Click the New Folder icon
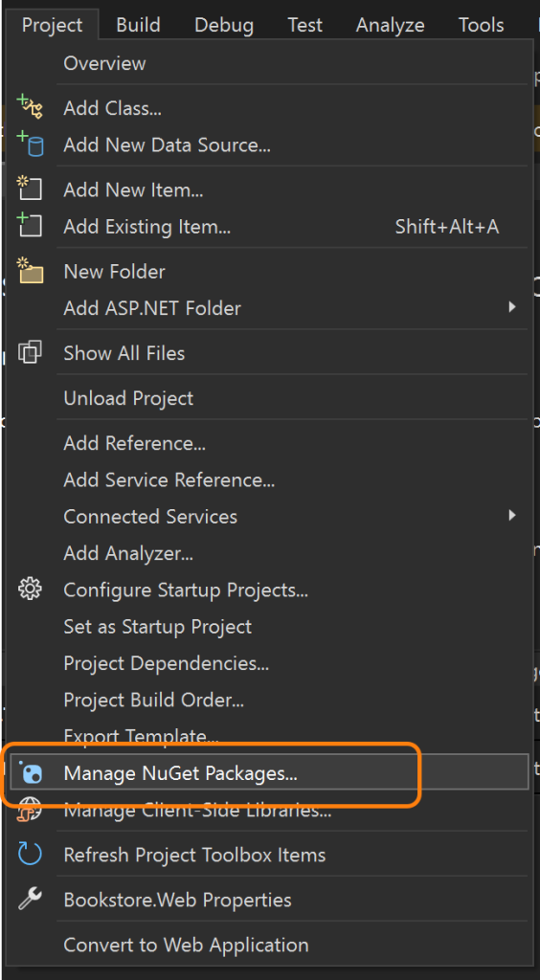The width and height of the screenshot is (540, 980). pyautogui.click(x=30, y=271)
